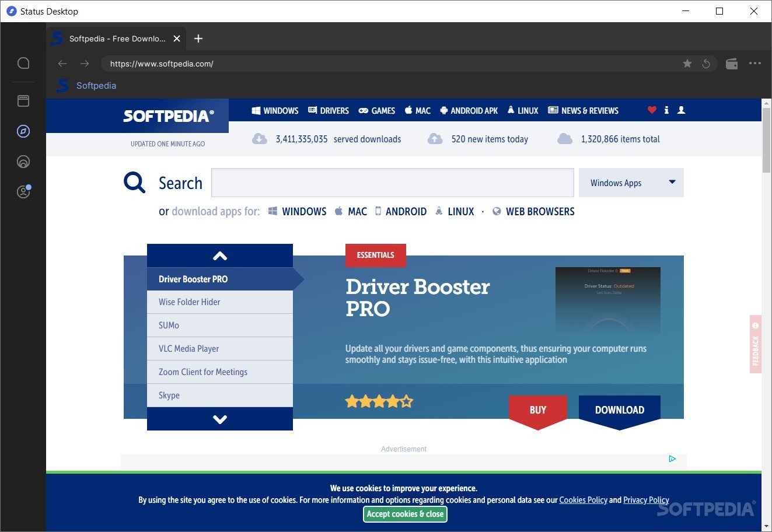Click the magnifier search icon
This screenshot has width=772, height=532.
point(134,183)
